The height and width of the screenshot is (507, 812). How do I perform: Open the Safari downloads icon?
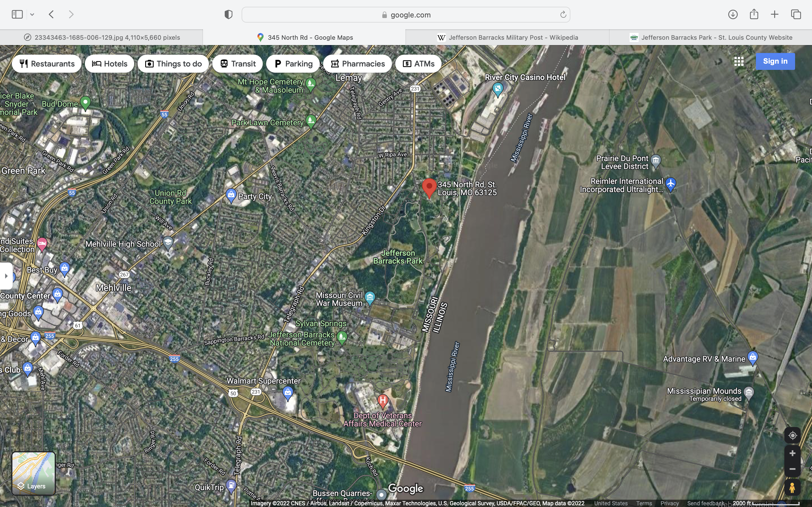pos(732,14)
